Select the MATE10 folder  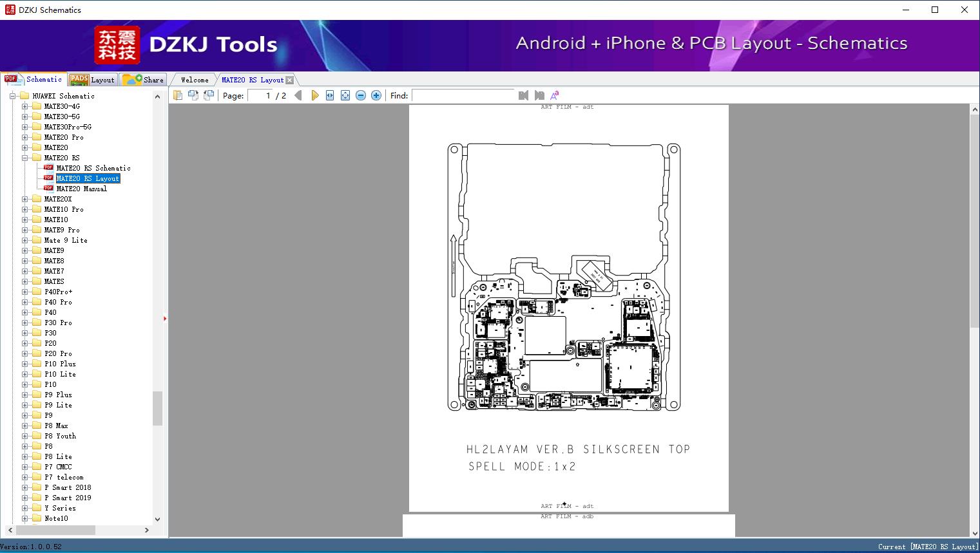coord(55,220)
